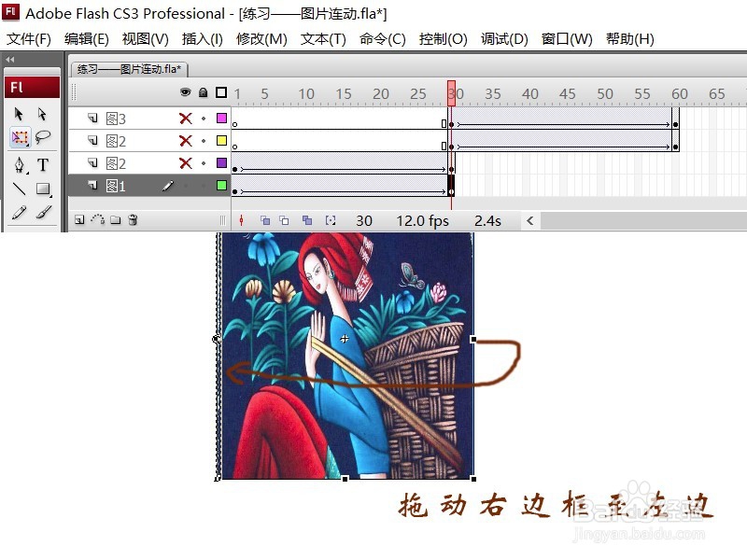
Task: Click the pencil icon on layer 图1
Action: tap(168, 186)
